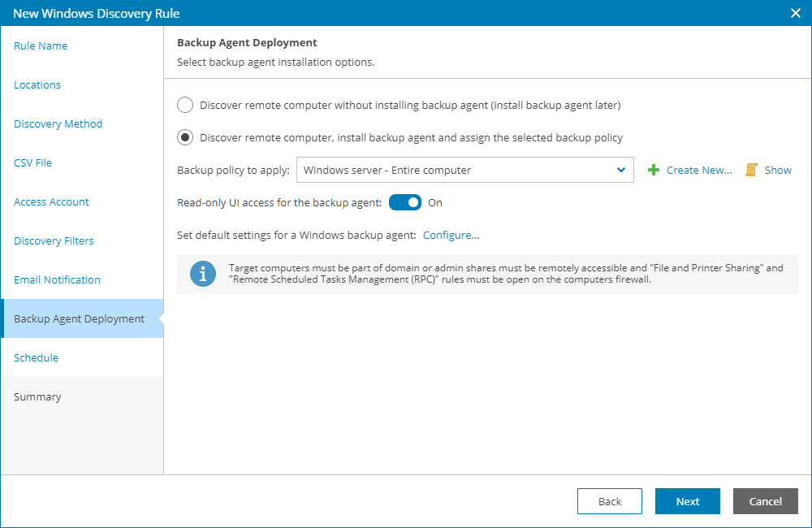Click Next to continue the wizard
Image resolution: width=812 pixels, height=528 pixels.
[x=687, y=501]
